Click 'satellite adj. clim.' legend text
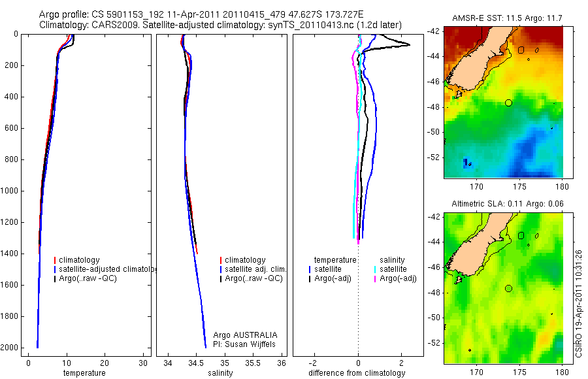588x379 pixels. point(255,269)
